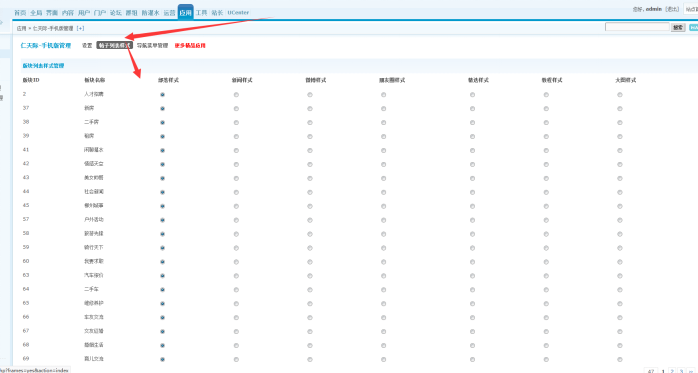698x373 pixels.
Task: Select 精选样式 radio for forum ID 39
Action: (x=472, y=137)
